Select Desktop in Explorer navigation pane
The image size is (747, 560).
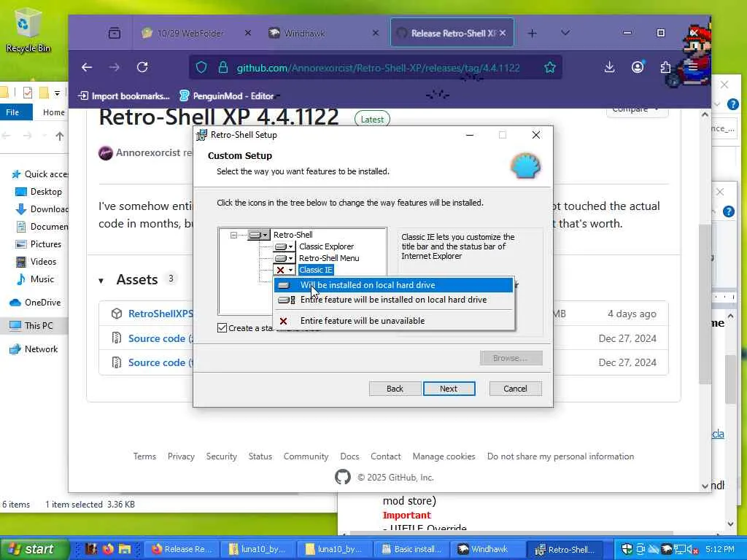[41, 192]
